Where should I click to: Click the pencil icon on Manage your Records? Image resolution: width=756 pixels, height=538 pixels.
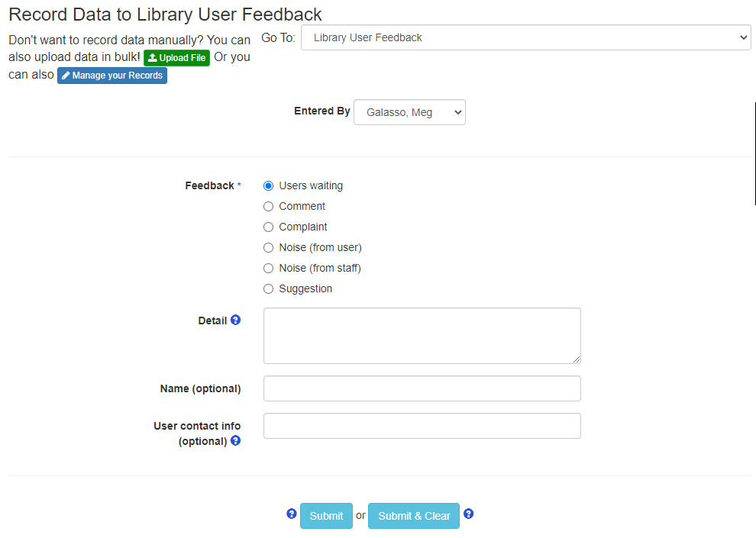[67, 75]
